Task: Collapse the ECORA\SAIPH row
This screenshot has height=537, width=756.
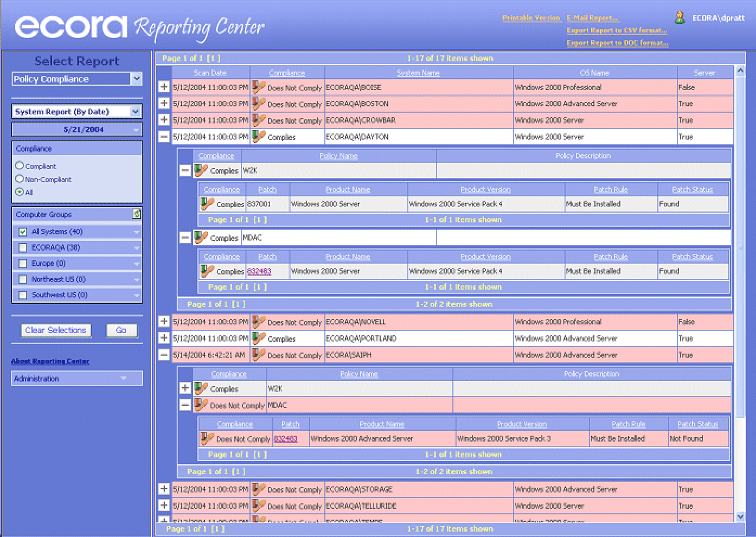Action: pos(164,355)
